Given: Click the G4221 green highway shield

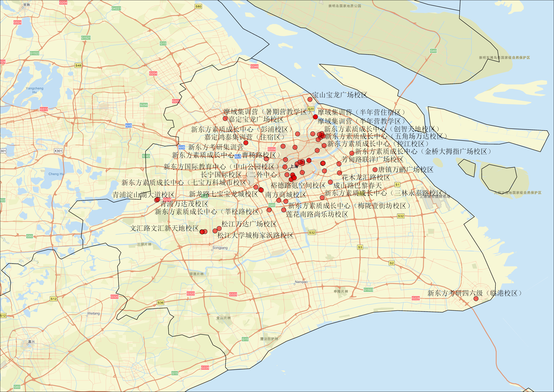Looking at the screenshot, I should point(116,8).
